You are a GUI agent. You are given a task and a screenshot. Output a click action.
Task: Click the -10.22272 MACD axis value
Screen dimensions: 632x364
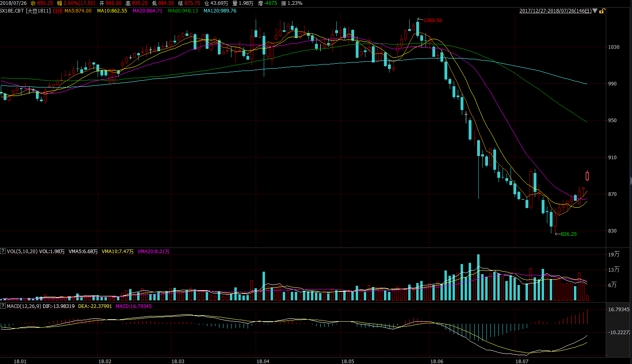pos(619,333)
